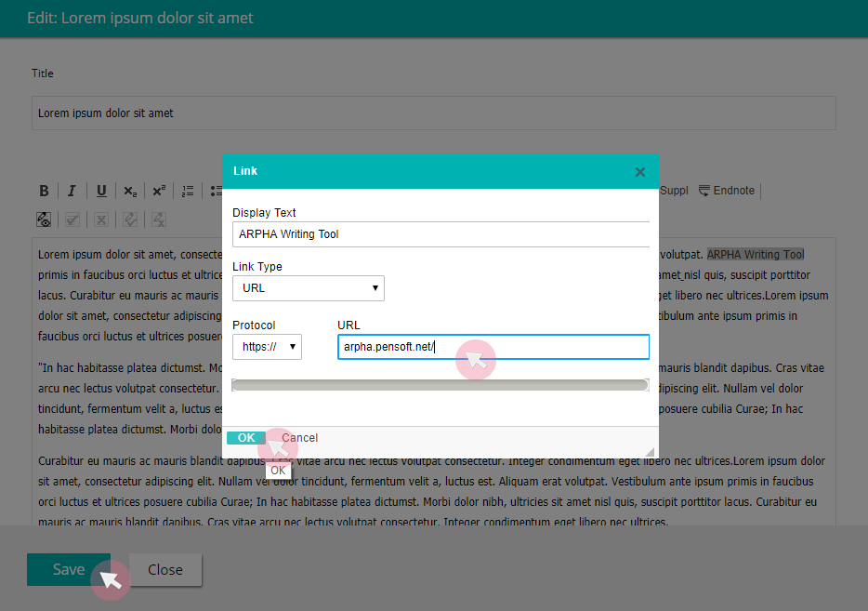Image resolution: width=868 pixels, height=611 pixels.
Task: Click the 'Link Type' label
Action: tap(256, 267)
